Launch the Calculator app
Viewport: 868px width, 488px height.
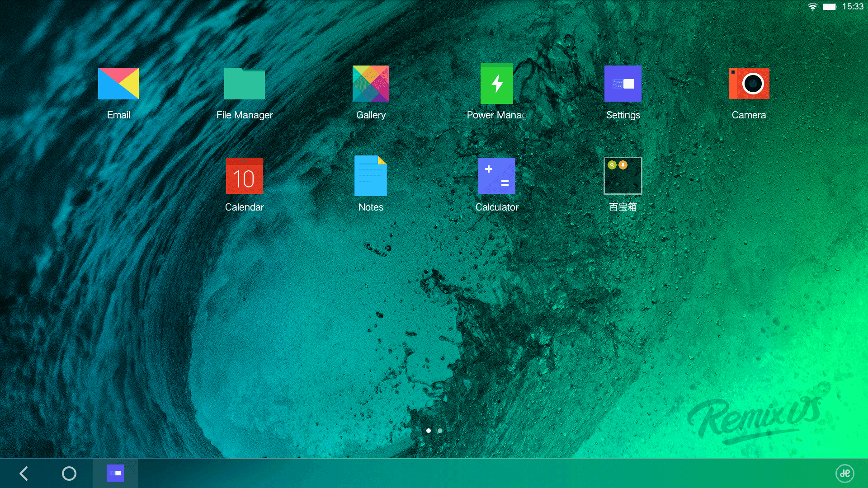click(496, 176)
